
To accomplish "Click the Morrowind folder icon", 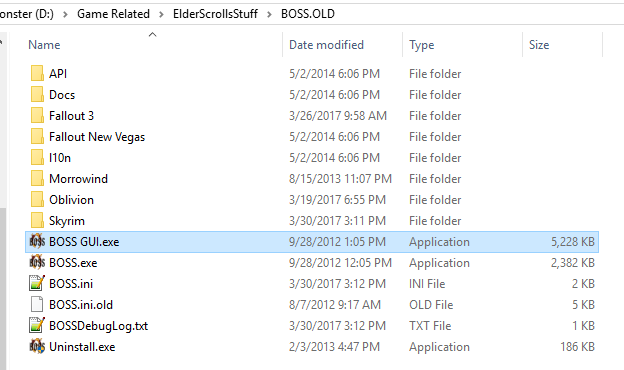I will pyautogui.click(x=37, y=179).
